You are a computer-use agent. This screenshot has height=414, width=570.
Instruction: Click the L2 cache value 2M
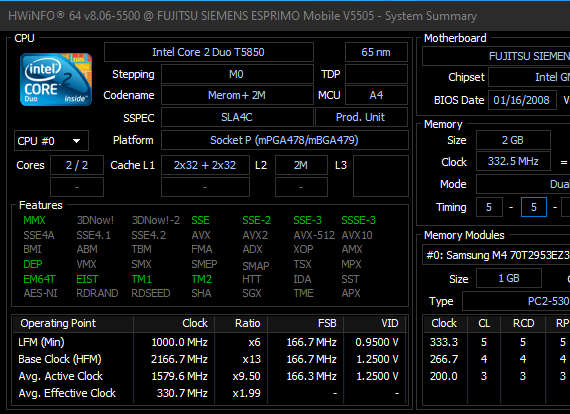[x=301, y=165]
